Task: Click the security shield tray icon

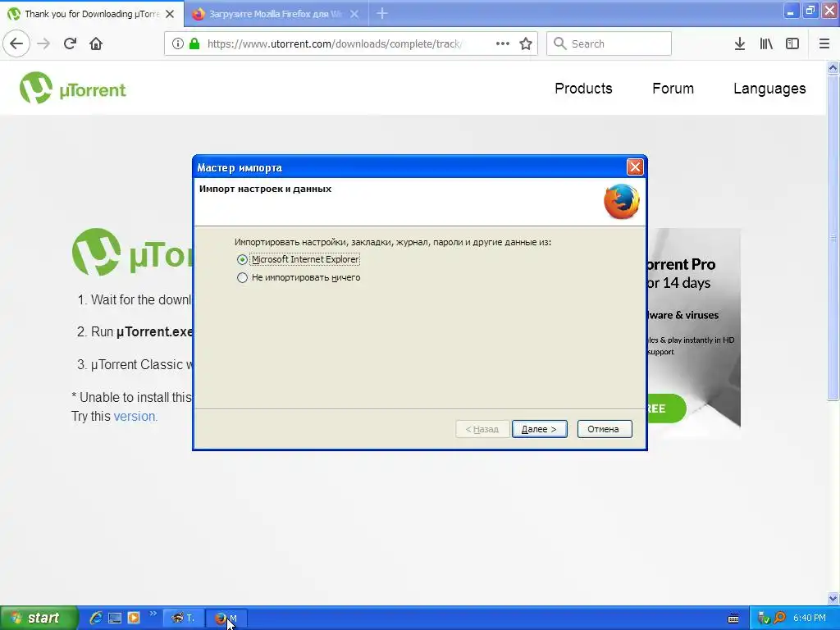Action: [765, 619]
